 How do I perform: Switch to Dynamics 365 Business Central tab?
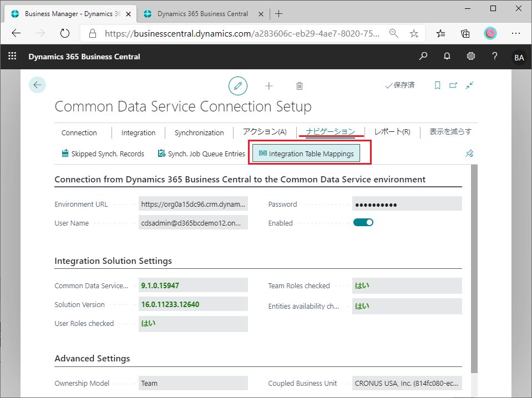tap(202, 14)
